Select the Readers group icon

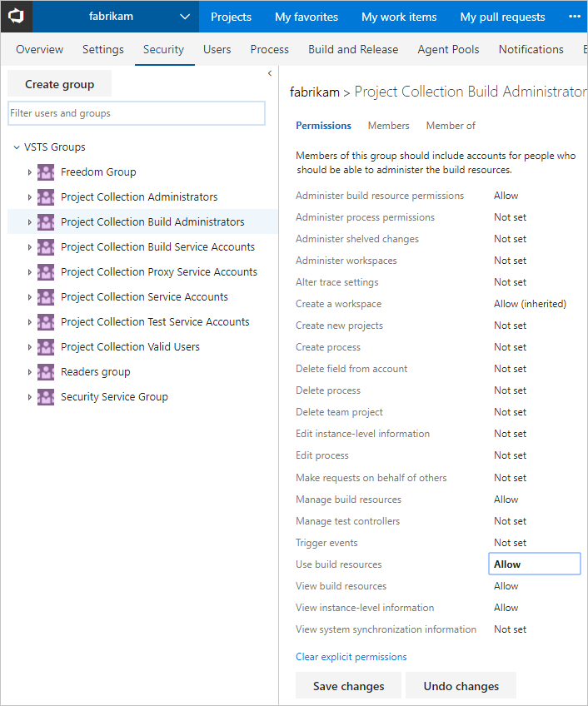[x=45, y=371]
